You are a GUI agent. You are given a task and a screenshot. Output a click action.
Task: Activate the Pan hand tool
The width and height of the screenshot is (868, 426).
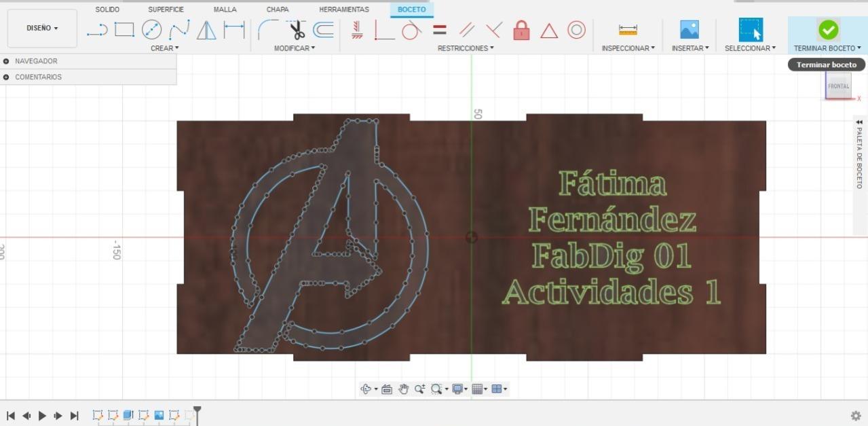click(403, 389)
